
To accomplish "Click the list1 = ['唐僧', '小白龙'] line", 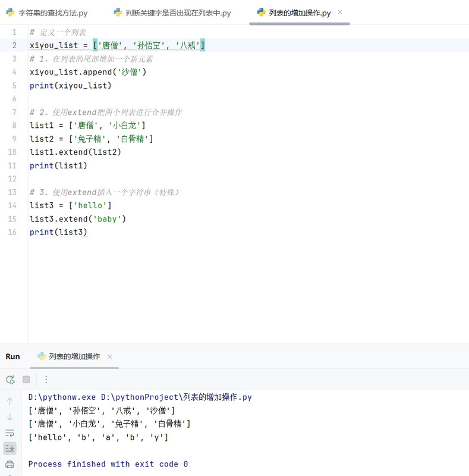I will (x=87, y=126).
